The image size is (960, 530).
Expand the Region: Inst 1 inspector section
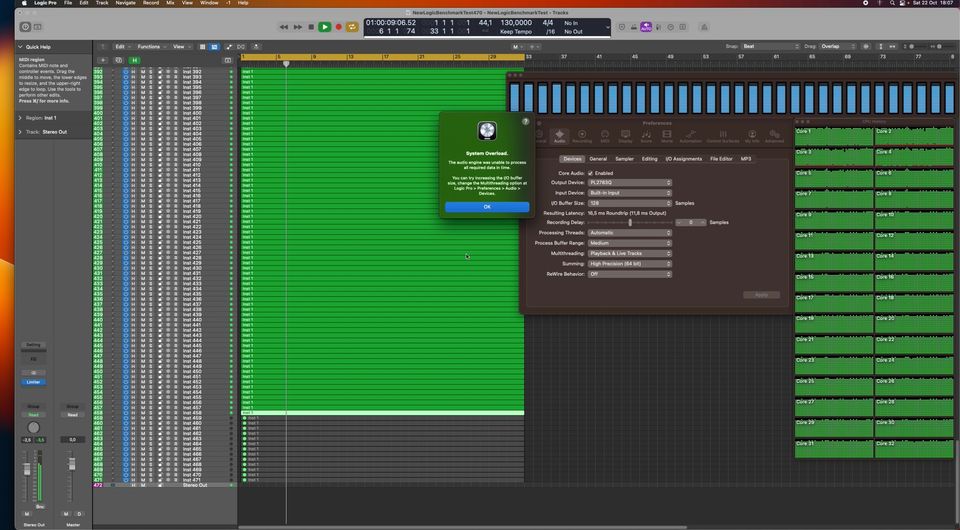coord(20,118)
